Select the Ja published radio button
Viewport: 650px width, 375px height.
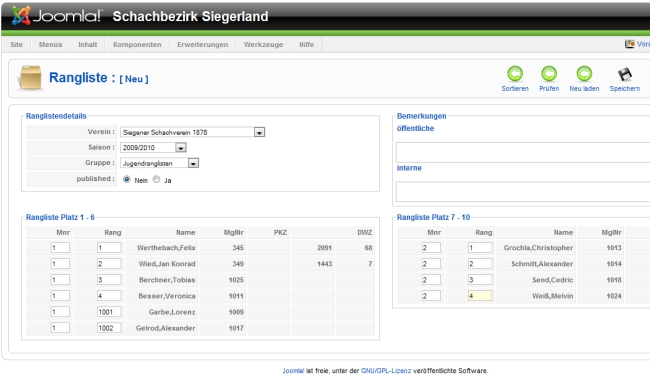(x=156, y=179)
